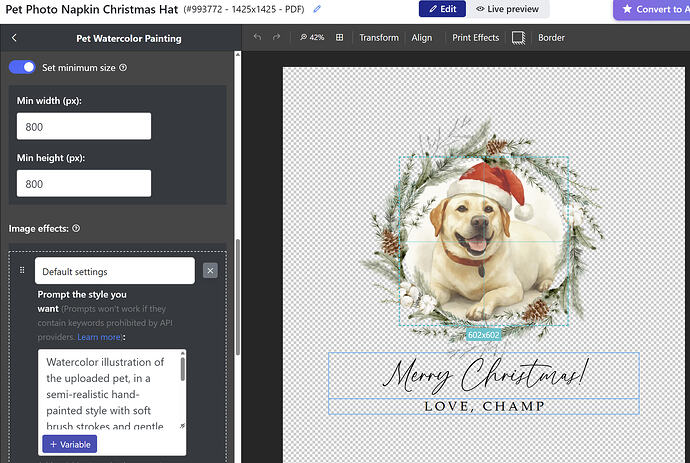Click the prompt text area scrollbar
The width and height of the screenshot is (690, 463).
[183, 369]
